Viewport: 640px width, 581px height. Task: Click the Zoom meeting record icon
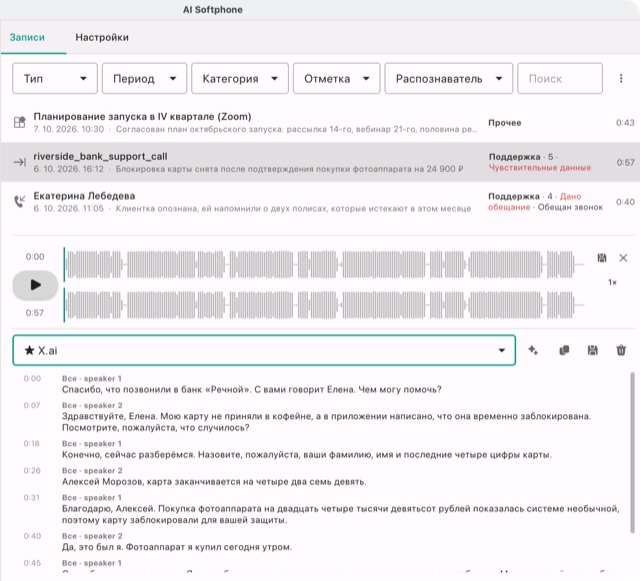click(x=20, y=122)
